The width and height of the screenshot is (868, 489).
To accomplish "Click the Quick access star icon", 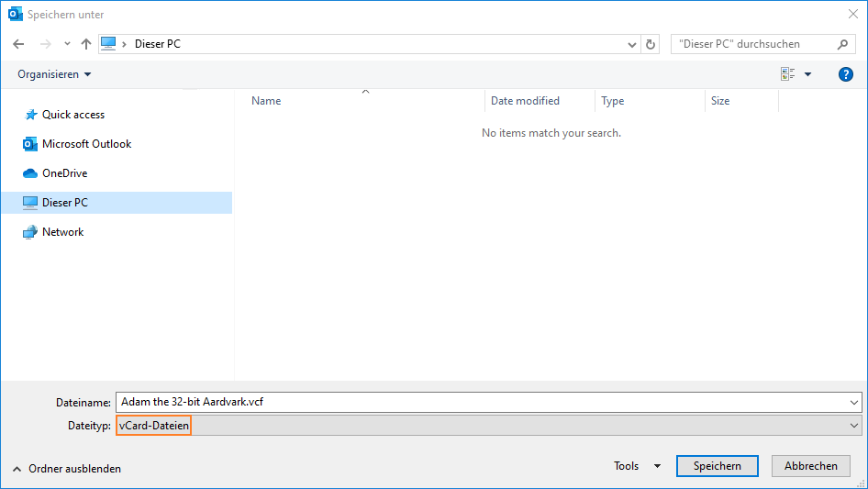I will pos(31,115).
